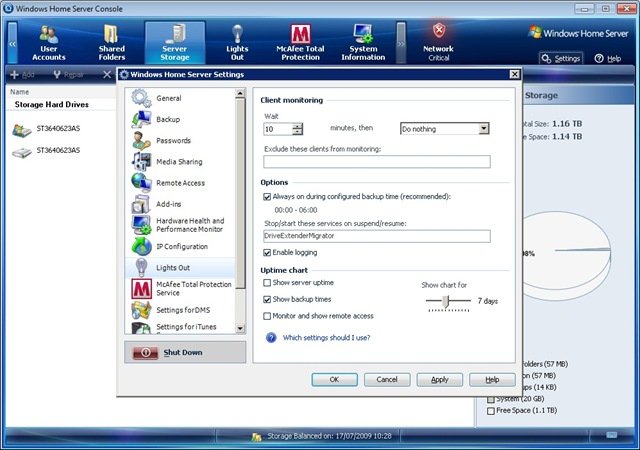Select McAfee Total Protection Service icon

pos(141,289)
